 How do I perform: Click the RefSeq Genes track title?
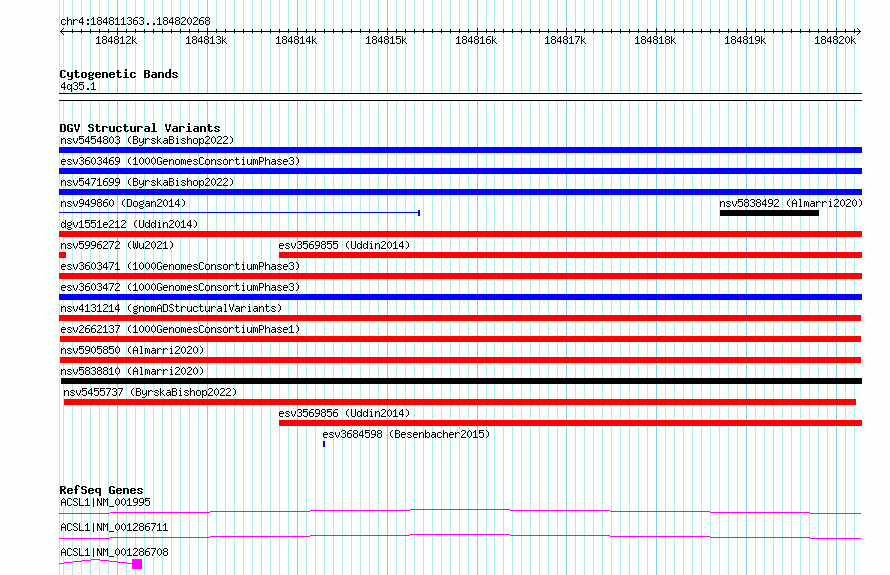tap(101, 490)
